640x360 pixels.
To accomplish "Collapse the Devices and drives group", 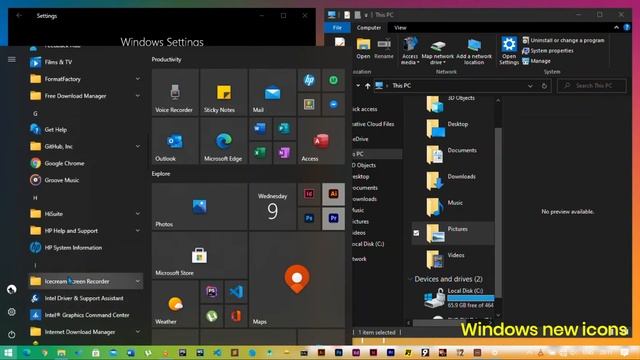I will (x=410, y=279).
